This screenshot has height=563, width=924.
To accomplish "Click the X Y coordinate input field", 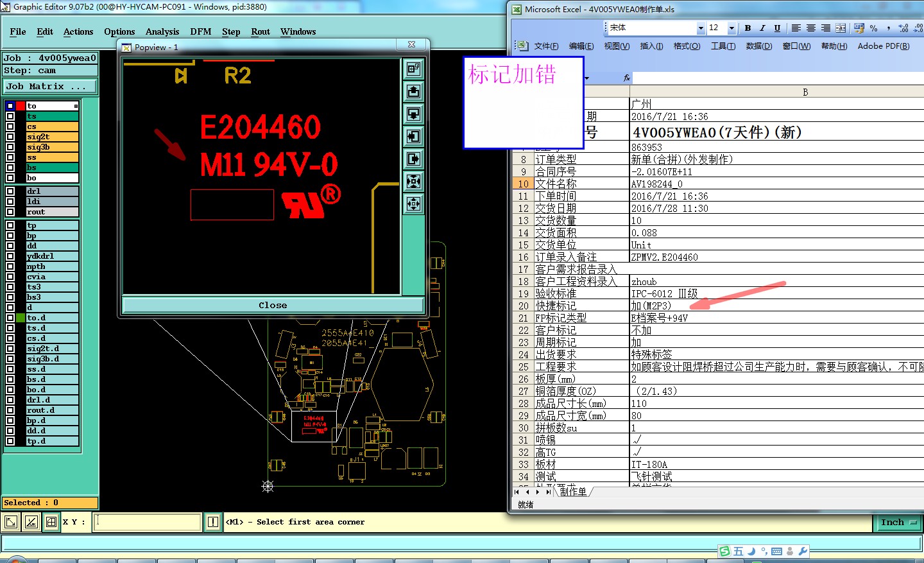I will coord(147,522).
